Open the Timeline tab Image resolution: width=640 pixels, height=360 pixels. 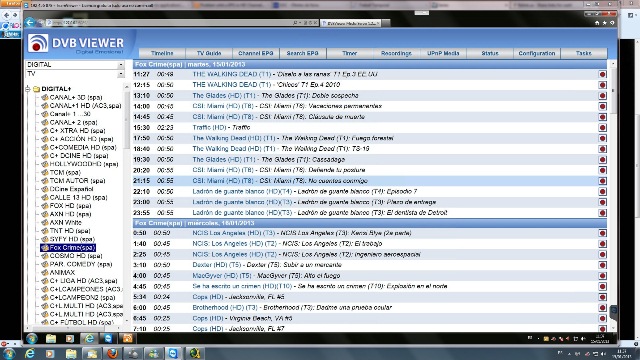pyautogui.click(x=162, y=53)
